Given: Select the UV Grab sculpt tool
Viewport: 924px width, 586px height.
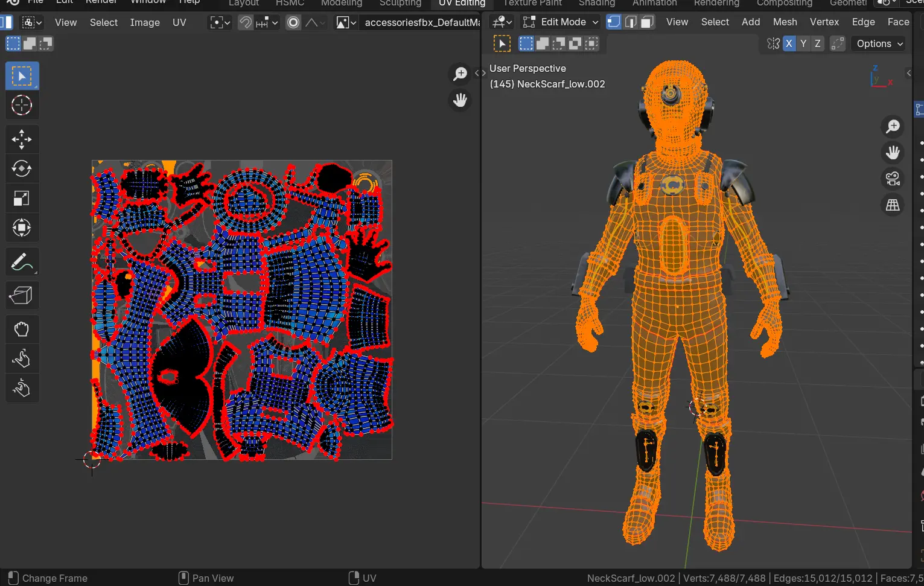Looking at the screenshot, I should pos(22,329).
